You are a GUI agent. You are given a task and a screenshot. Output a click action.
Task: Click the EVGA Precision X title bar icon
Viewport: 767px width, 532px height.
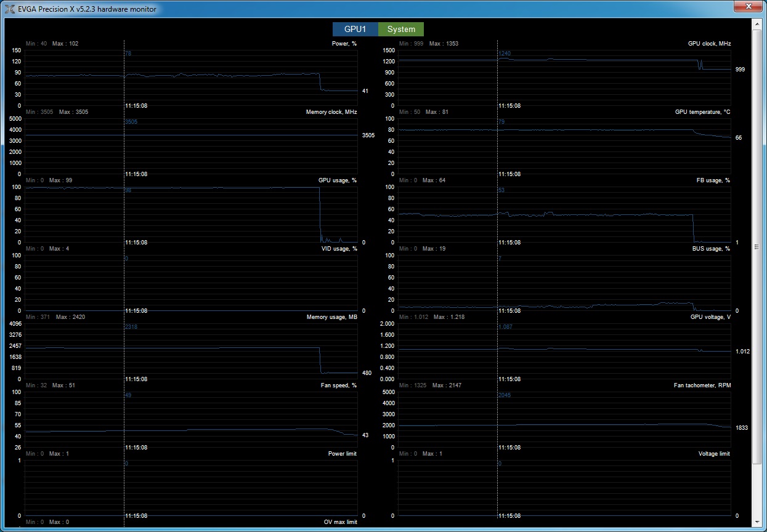[10, 9]
